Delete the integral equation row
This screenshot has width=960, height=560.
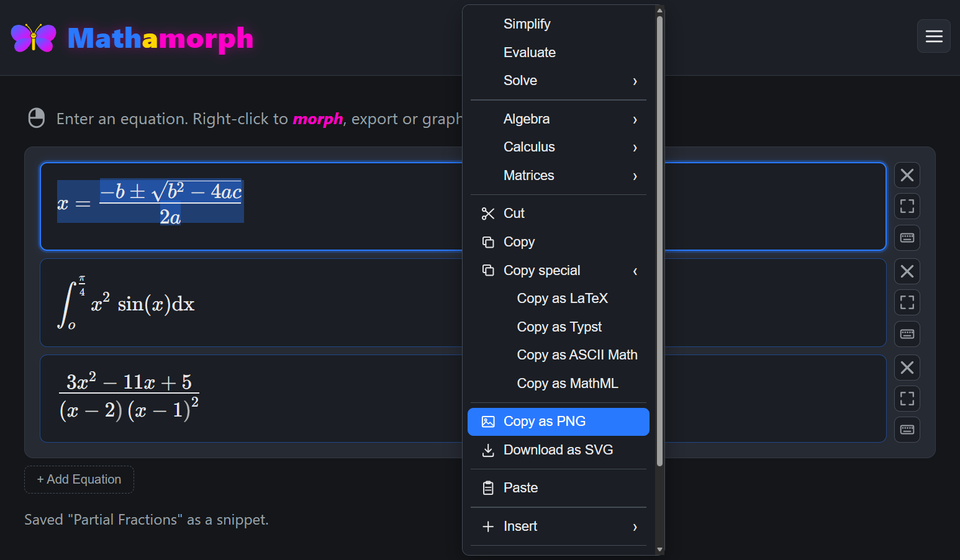907,271
